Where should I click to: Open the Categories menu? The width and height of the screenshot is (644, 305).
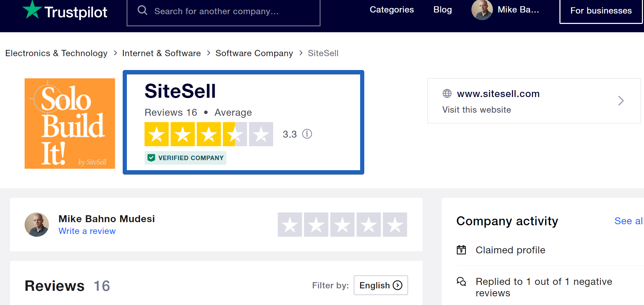(392, 10)
